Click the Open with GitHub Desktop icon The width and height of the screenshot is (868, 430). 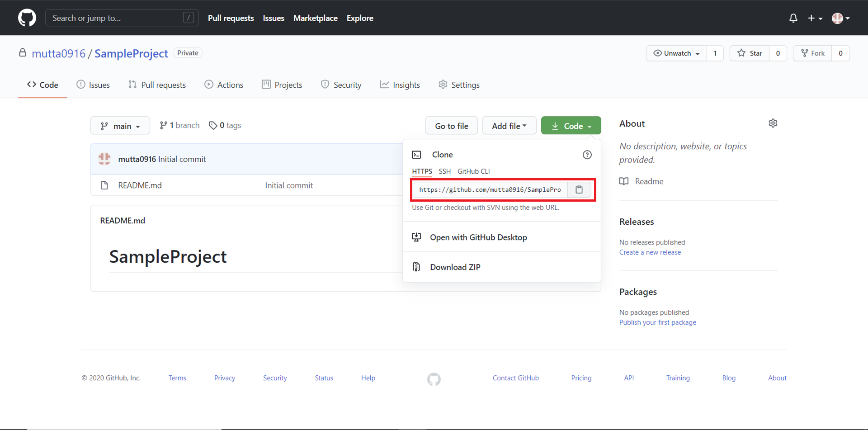point(416,237)
